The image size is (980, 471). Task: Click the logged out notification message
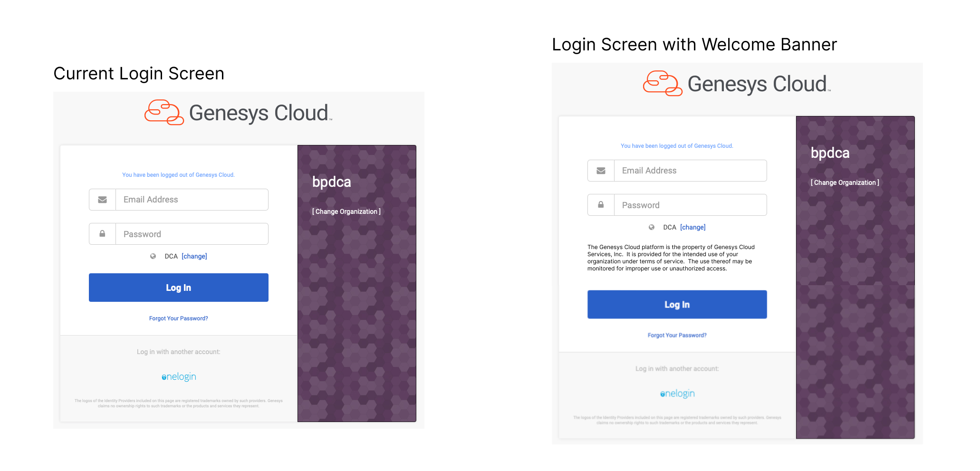point(178,175)
